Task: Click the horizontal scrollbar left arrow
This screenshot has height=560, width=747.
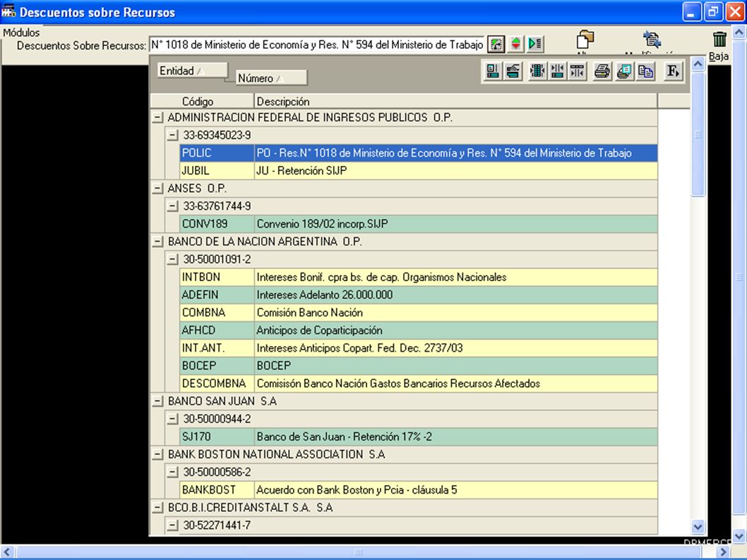Action: click(x=7, y=552)
